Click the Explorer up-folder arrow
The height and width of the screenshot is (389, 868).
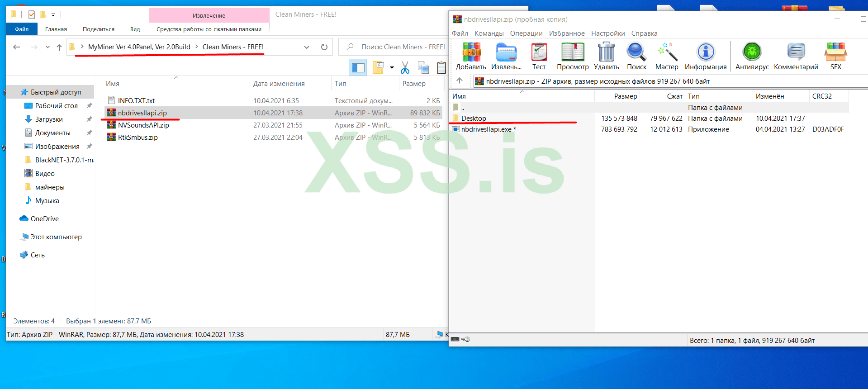59,47
